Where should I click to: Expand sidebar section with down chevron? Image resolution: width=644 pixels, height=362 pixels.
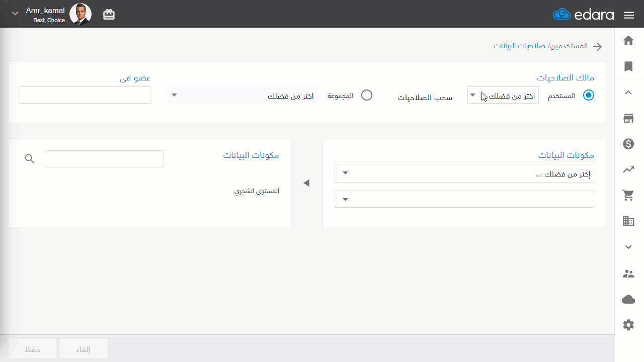(x=628, y=247)
